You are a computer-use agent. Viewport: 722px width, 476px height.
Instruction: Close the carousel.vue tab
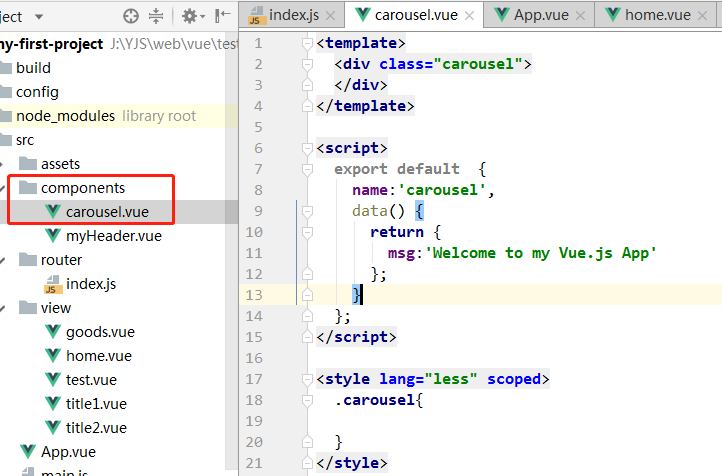coord(469,16)
